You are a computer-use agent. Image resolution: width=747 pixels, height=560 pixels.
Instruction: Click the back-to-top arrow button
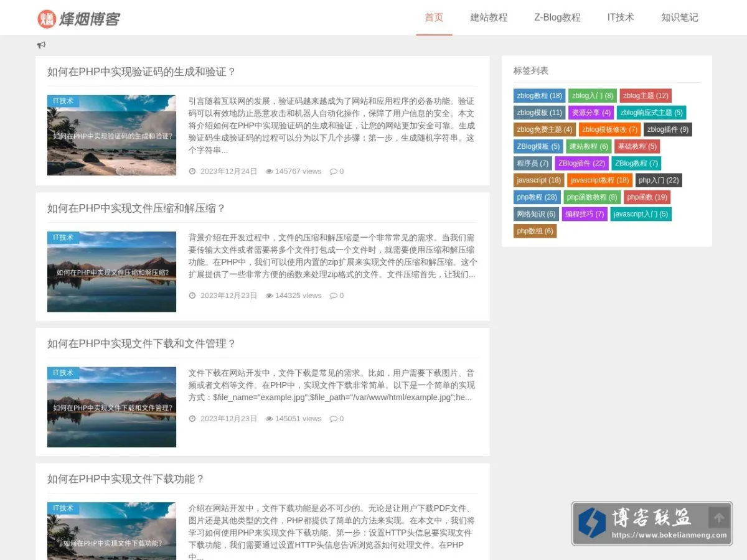718,517
